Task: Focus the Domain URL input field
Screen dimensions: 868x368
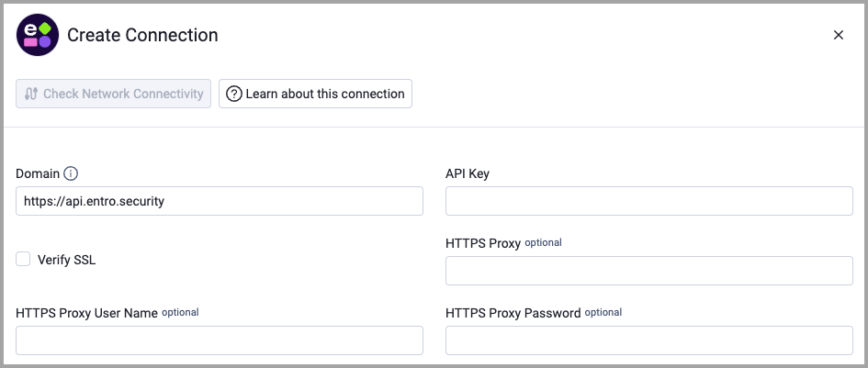Action: point(220,201)
